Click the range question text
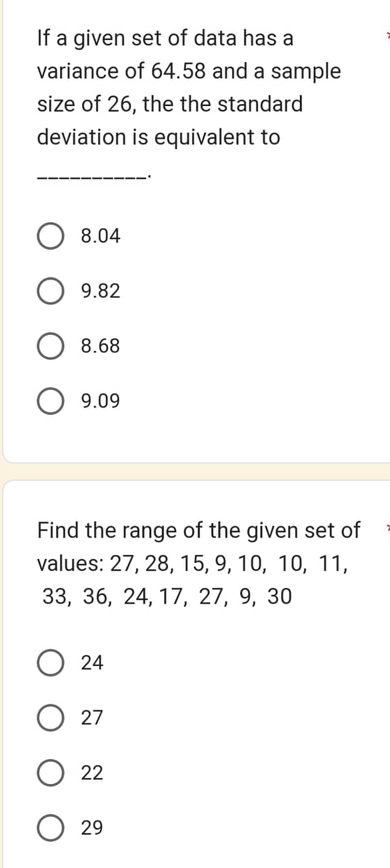This screenshot has width=390, height=868. click(187, 562)
